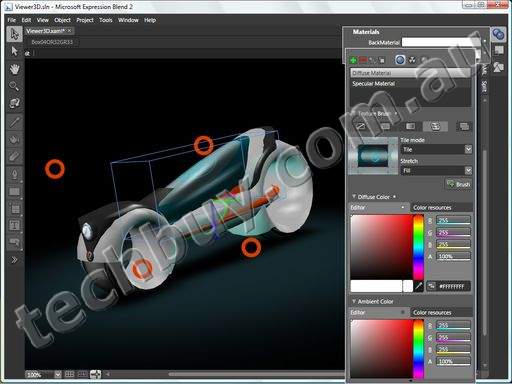Select the Specular Material list entry
This screenshot has height=384, width=512.
pos(410,83)
